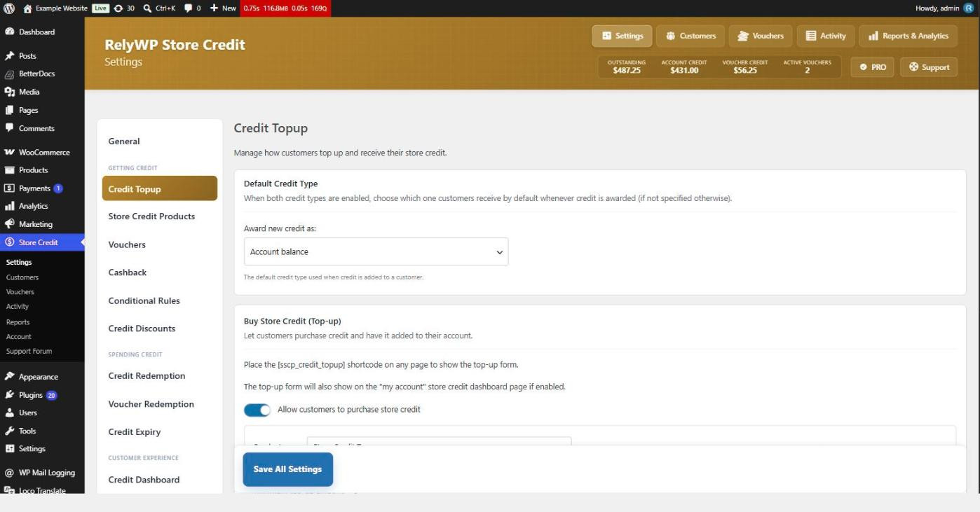Click the Live status badge

coord(102,8)
